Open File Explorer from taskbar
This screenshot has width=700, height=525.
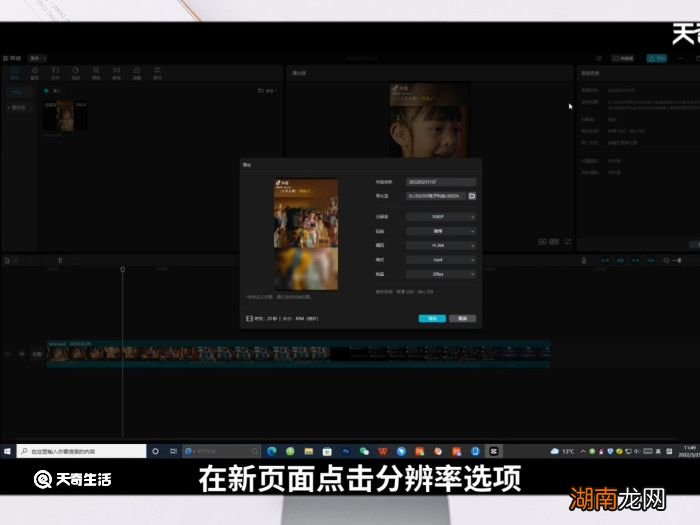click(x=308, y=451)
